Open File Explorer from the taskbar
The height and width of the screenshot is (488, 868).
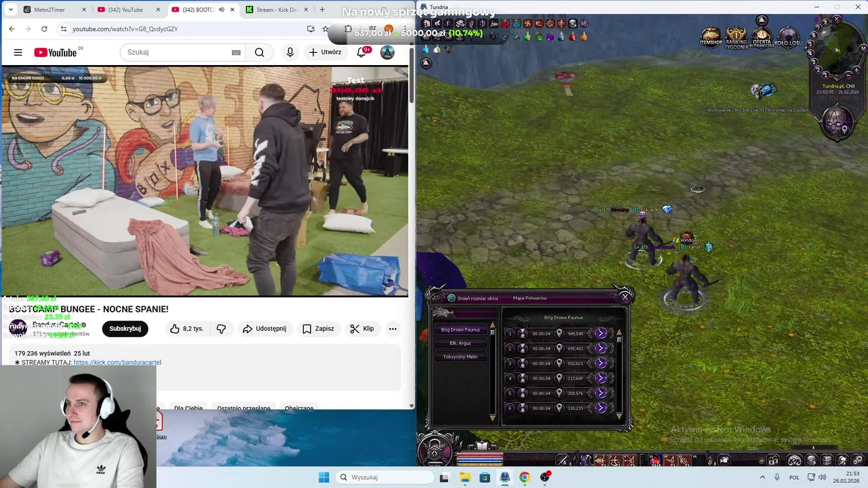point(465,477)
